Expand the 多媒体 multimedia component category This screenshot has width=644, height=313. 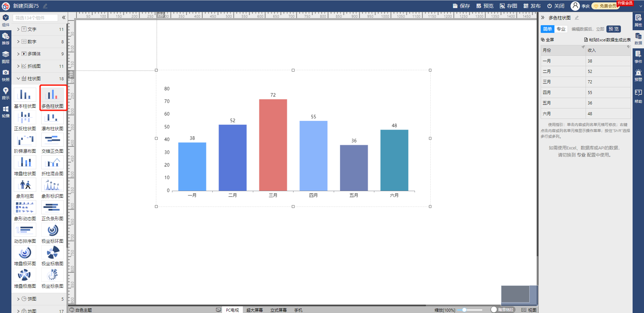coord(40,54)
